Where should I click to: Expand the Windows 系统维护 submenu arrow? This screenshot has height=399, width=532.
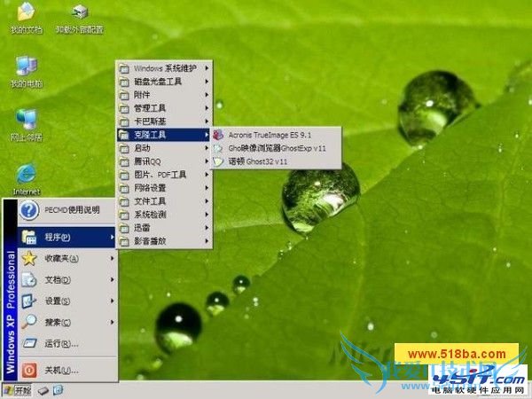pos(207,68)
